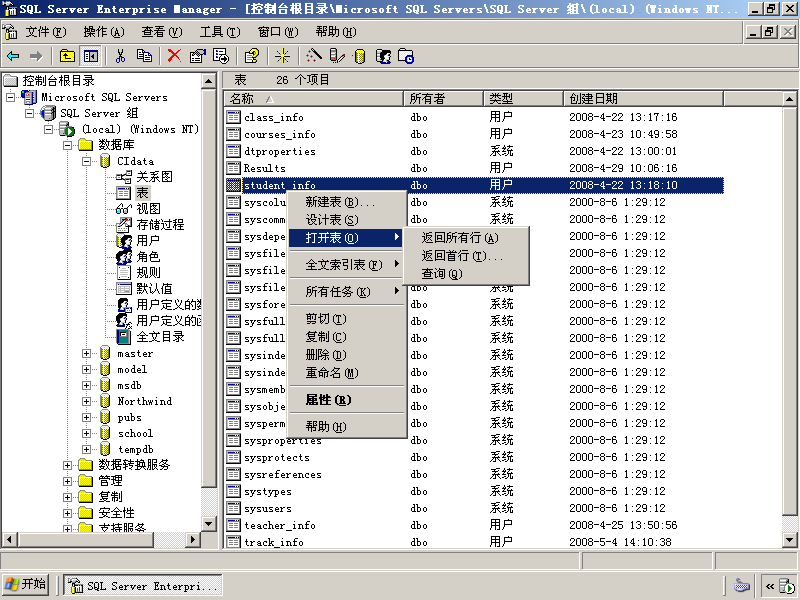800x600 pixels.
Task: Choose 属性(R) in the context menu
Action: [347, 400]
